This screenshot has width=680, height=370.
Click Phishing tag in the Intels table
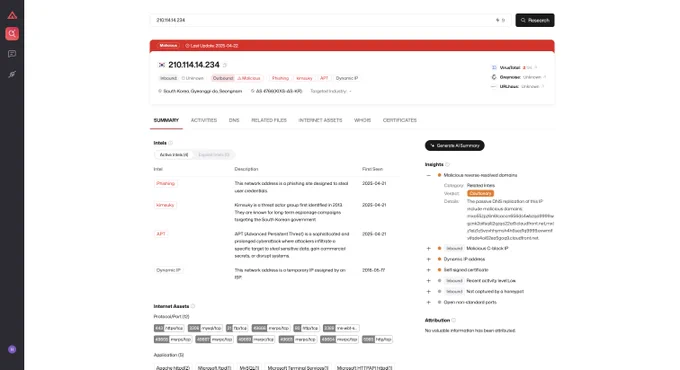point(166,183)
